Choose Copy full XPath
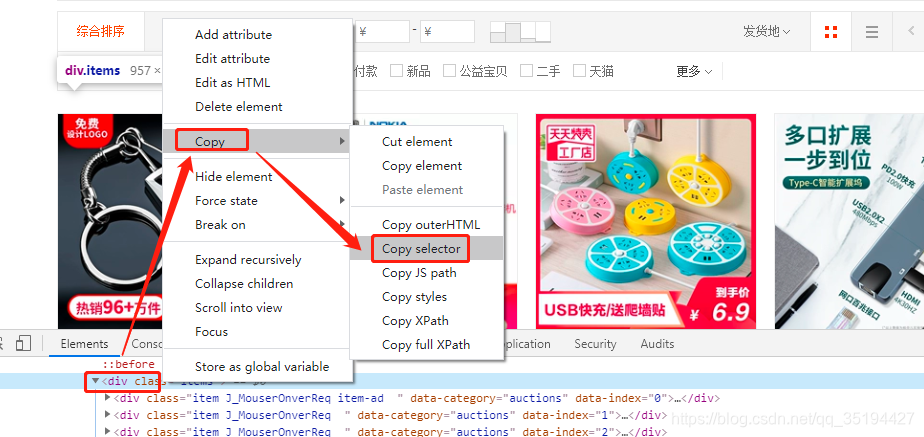The height and width of the screenshot is (437, 924). (x=427, y=345)
